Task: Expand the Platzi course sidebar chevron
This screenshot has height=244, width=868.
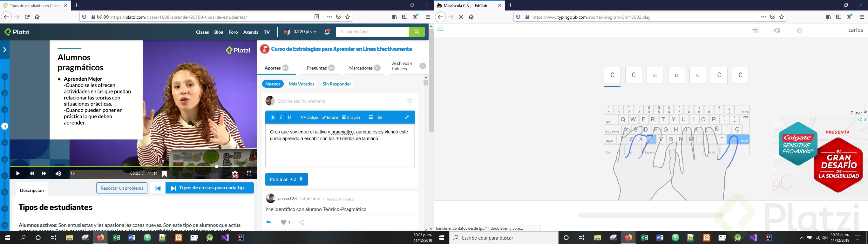Action: (5, 50)
